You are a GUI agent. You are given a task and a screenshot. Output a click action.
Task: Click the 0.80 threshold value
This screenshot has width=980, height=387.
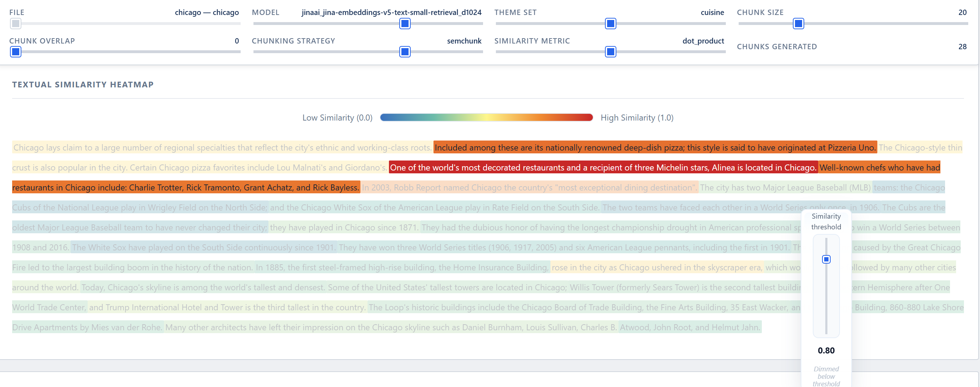[826, 351]
